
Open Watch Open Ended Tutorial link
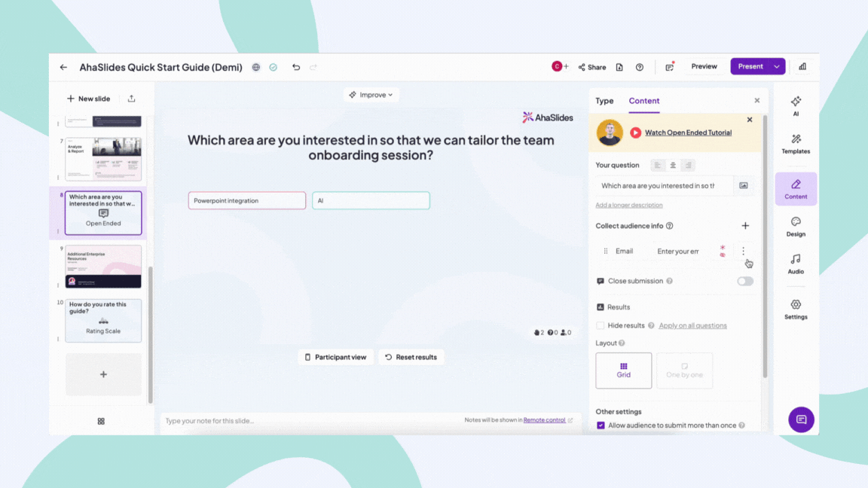(688, 133)
